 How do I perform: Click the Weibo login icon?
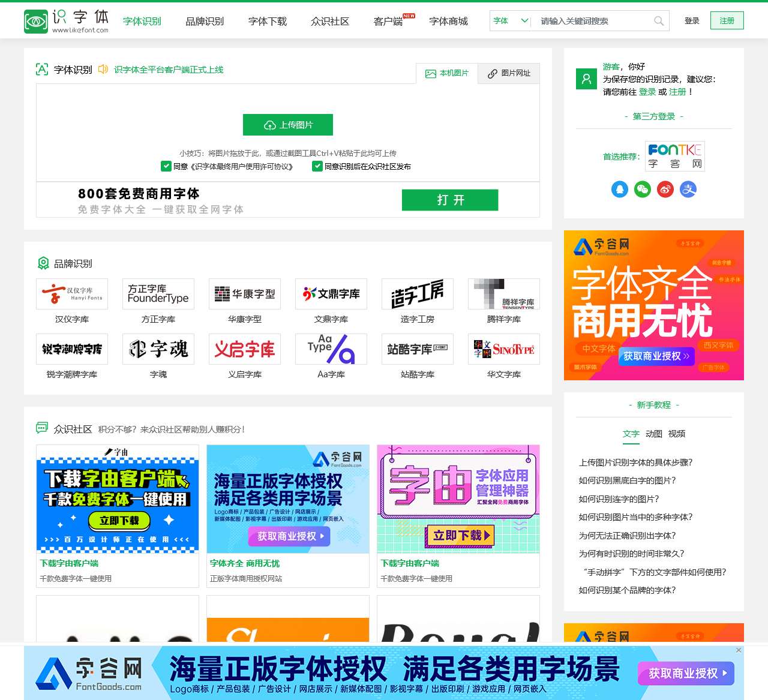click(665, 190)
